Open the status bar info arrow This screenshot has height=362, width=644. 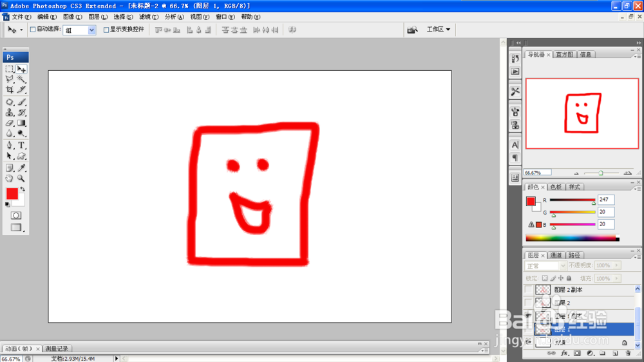pos(116,359)
